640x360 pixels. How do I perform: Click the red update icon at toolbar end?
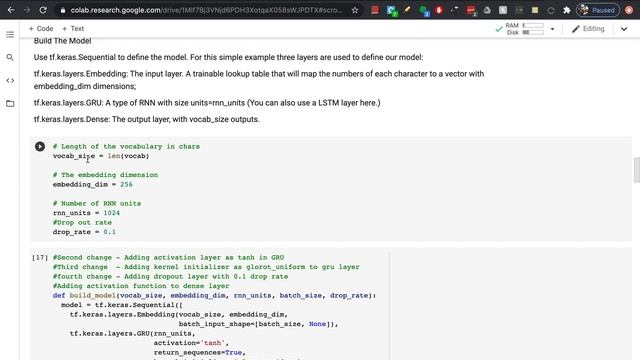pyautogui.click(x=629, y=10)
